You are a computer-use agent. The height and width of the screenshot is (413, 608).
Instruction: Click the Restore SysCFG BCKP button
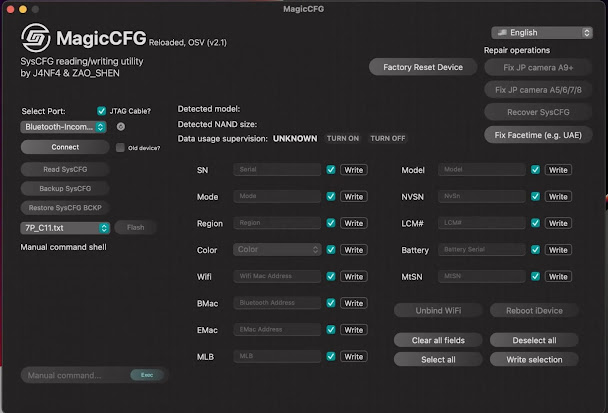pyautogui.click(x=65, y=208)
